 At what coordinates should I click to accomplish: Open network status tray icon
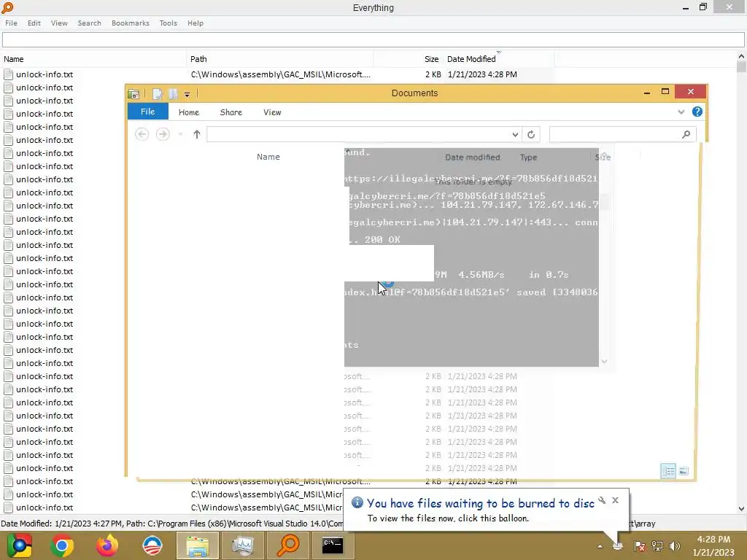(x=657, y=546)
